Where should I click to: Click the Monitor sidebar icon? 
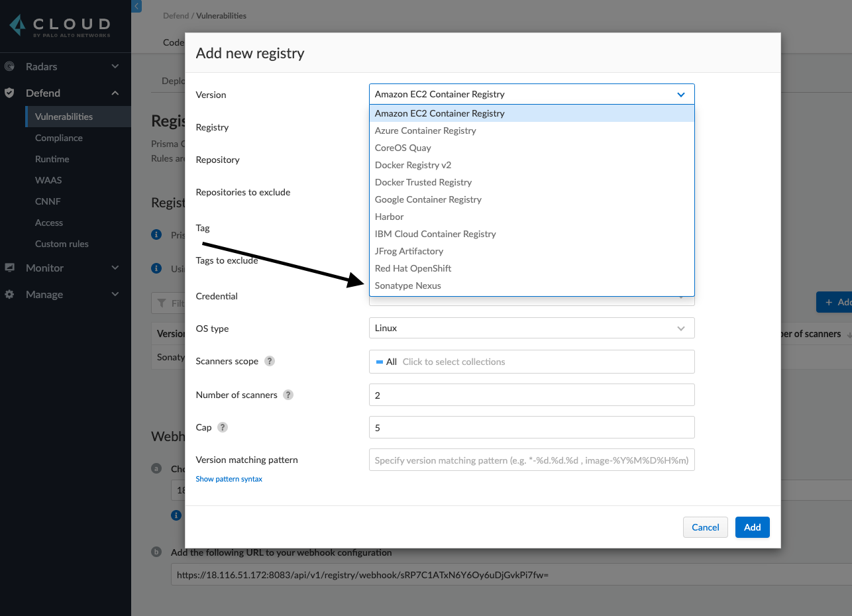pyautogui.click(x=9, y=268)
